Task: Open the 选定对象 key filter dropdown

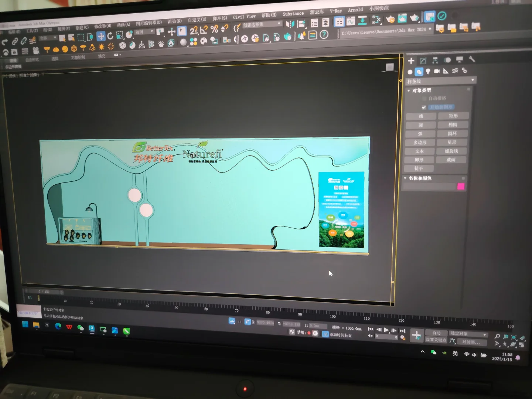Action: pos(469,334)
